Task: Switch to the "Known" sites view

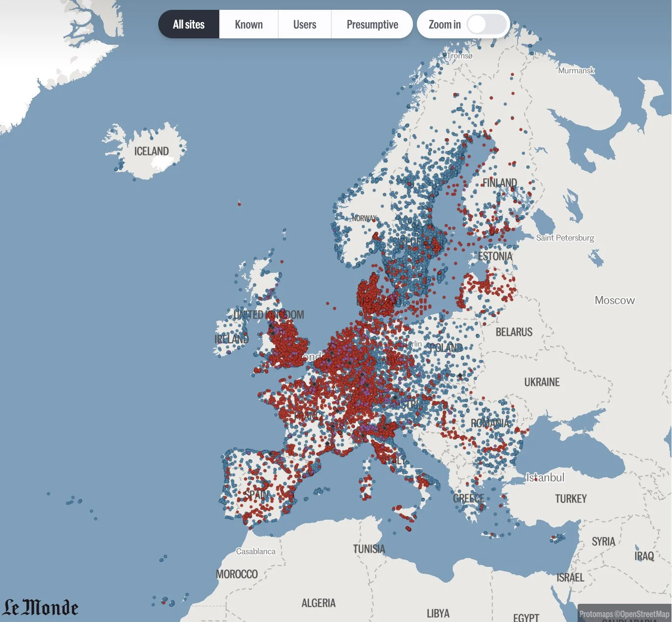Action: 248,24
